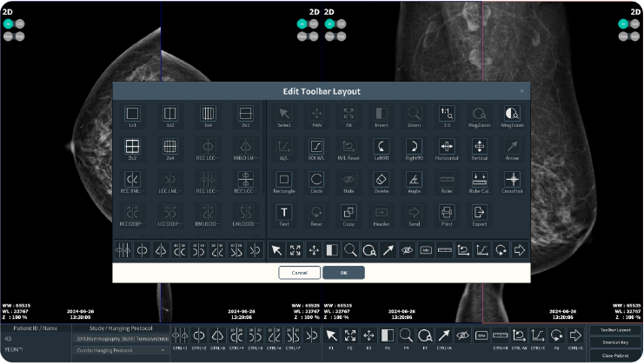This screenshot has height=364, width=644.
Task: Select the 2x2 layout icon
Action: 132,148
